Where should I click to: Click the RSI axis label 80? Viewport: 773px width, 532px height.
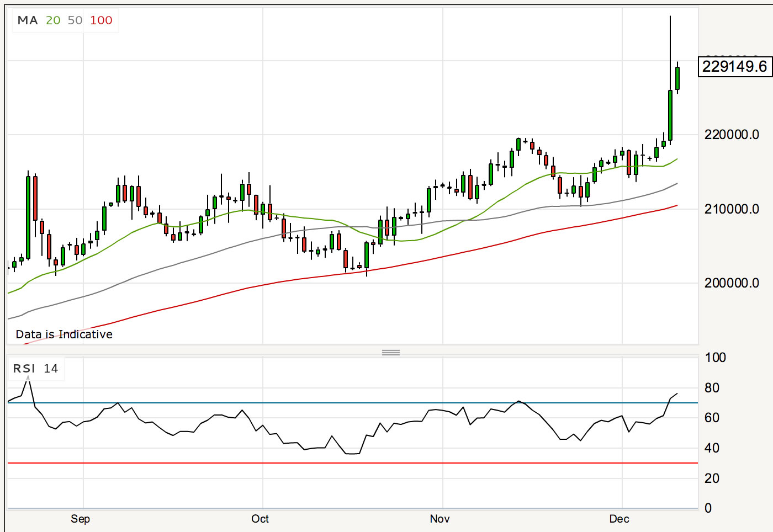(712, 388)
